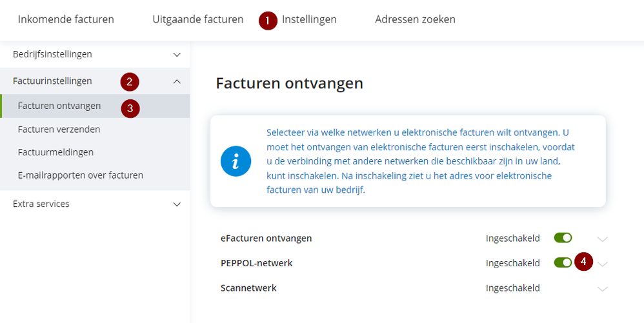Disable the PEPPOL-netwerk toggle
The image size is (644, 323).
click(563, 262)
